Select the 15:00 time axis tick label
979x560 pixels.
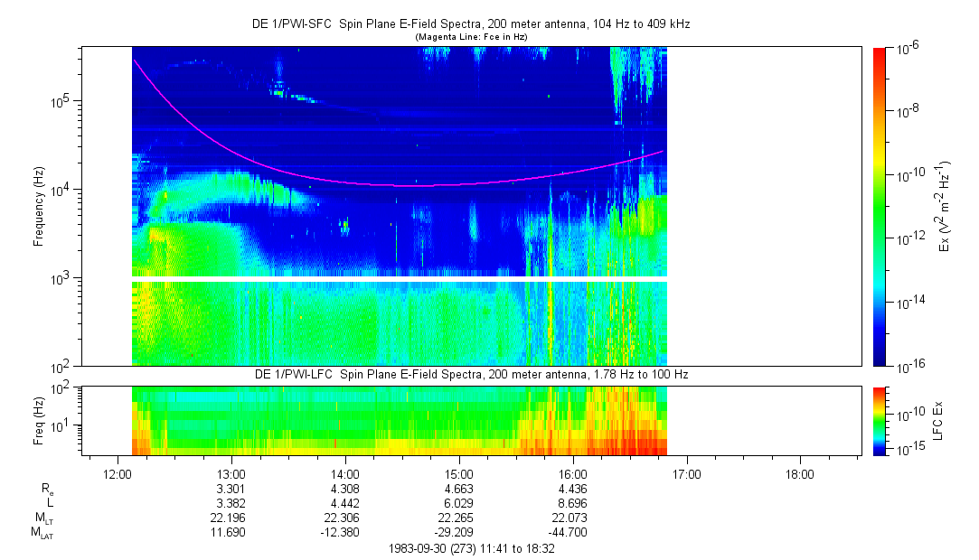coord(459,474)
